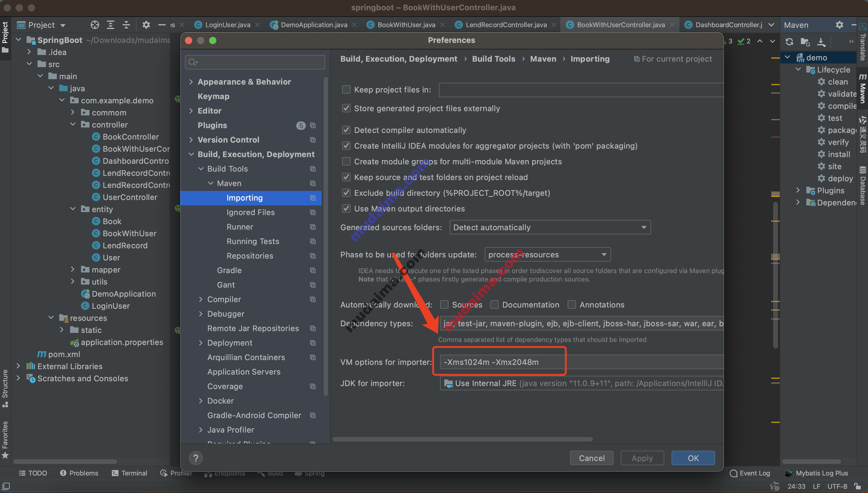Expand Plugins node in Maven panel
The width and height of the screenshot is (868, 493).
point(798,190)
